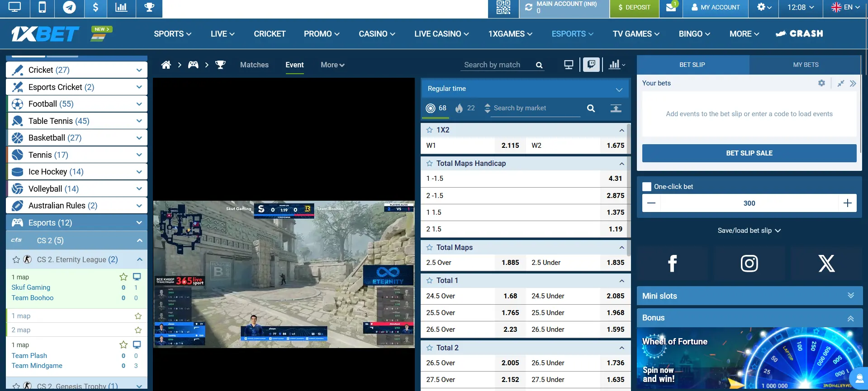Expand the Football sport list

[x=139, y=104]
